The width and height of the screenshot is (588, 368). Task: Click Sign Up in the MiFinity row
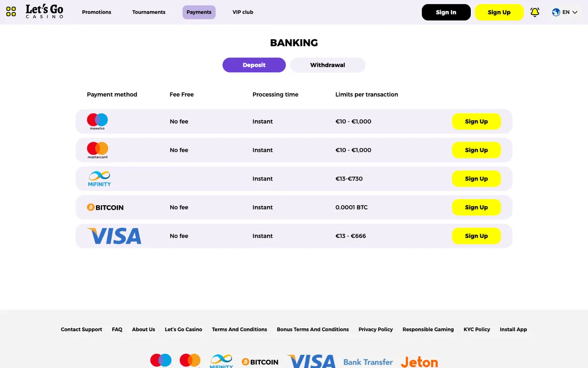pyautogui.click(x=476, y=179)
